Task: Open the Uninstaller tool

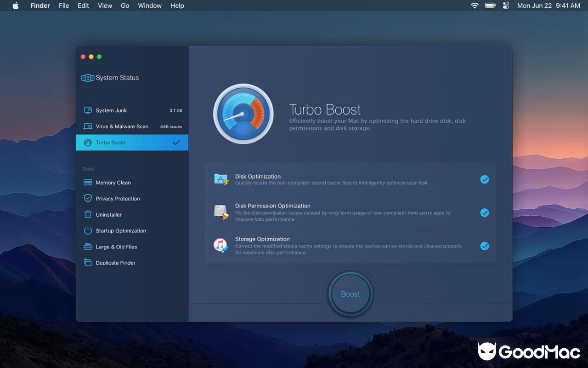Action: [132, 215]
